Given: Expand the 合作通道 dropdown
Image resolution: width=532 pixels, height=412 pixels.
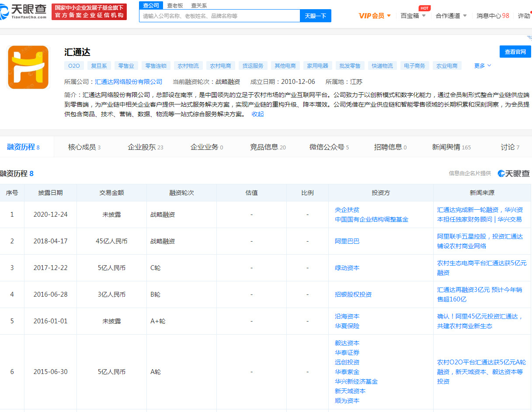Looking at the screenshot, I should (x=451, y=16).
